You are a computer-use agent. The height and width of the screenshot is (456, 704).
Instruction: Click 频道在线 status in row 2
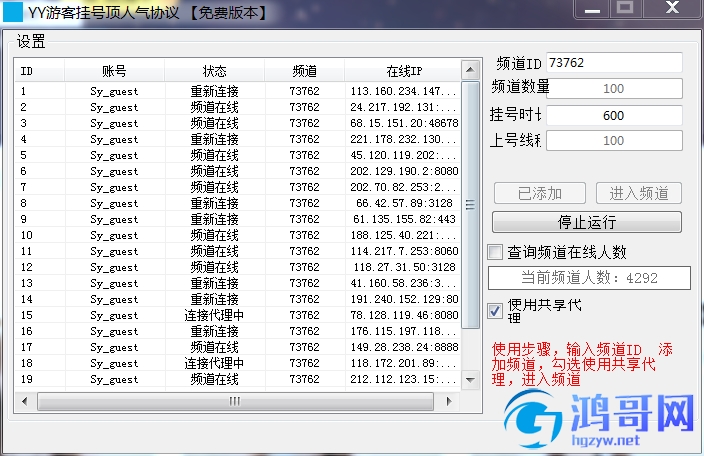point(215,107)
